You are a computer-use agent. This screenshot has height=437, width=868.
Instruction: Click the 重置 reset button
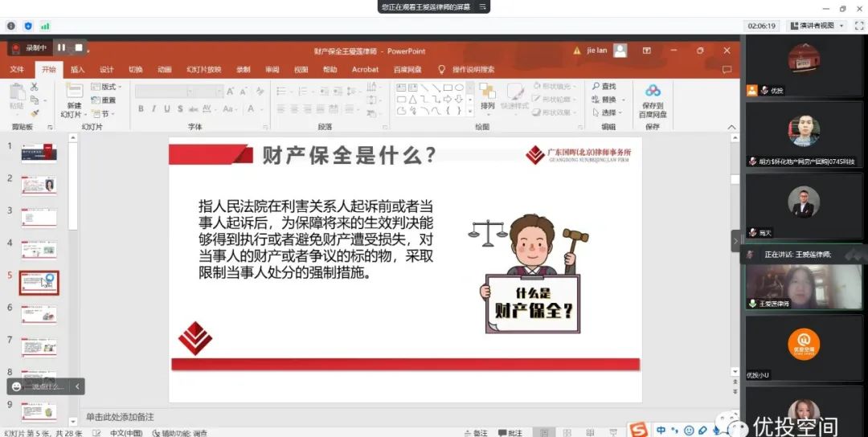tap(104, 100)
